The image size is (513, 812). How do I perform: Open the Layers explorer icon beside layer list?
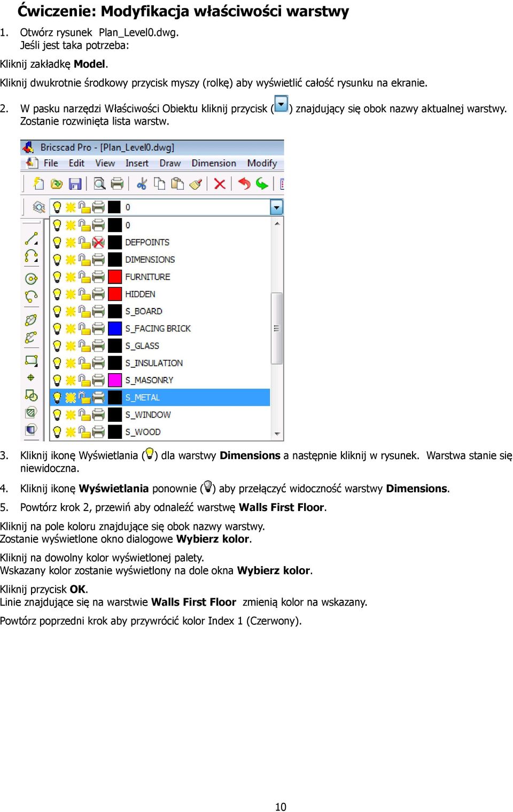[38, 207]
